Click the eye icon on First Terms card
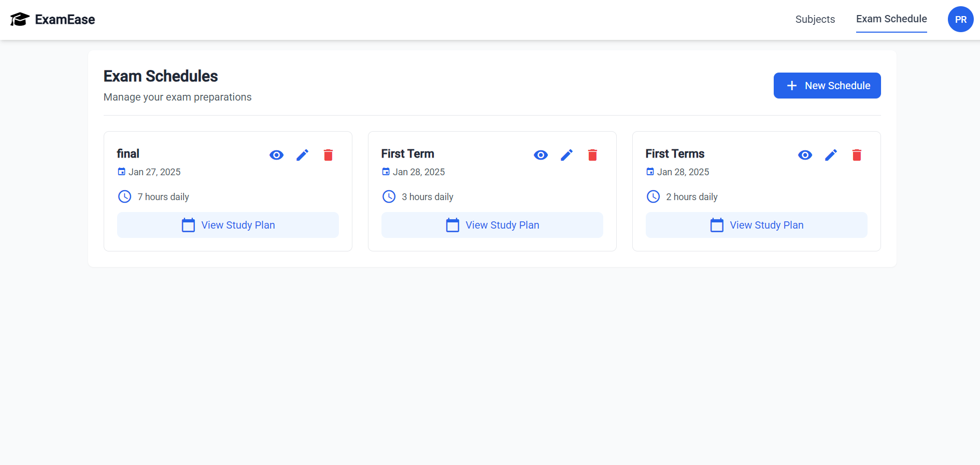Viewport: 980px width, 465px height. coord(805,155)
